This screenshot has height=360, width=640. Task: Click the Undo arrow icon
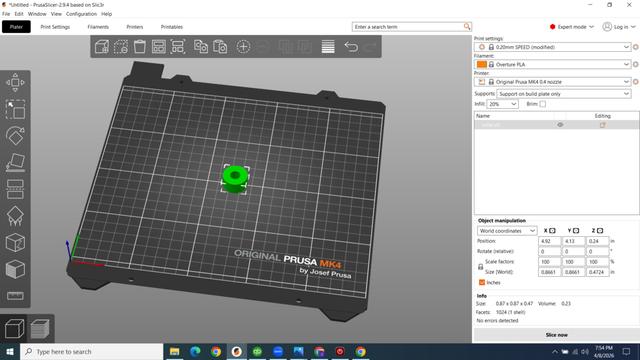coord(351,47)
